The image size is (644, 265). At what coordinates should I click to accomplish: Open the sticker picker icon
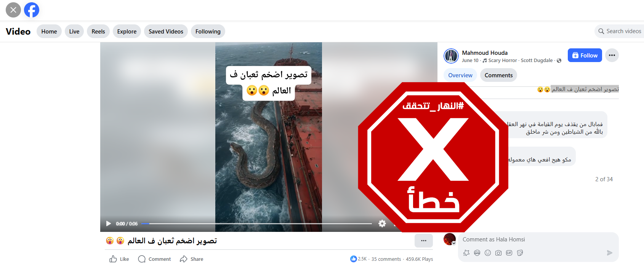(x=520, y=253)
